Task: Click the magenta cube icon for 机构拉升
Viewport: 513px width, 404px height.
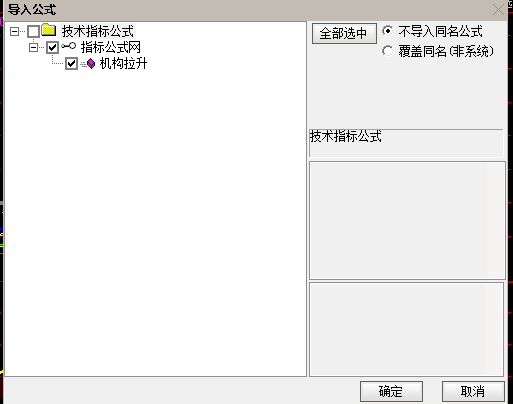Action: point(89,63)
